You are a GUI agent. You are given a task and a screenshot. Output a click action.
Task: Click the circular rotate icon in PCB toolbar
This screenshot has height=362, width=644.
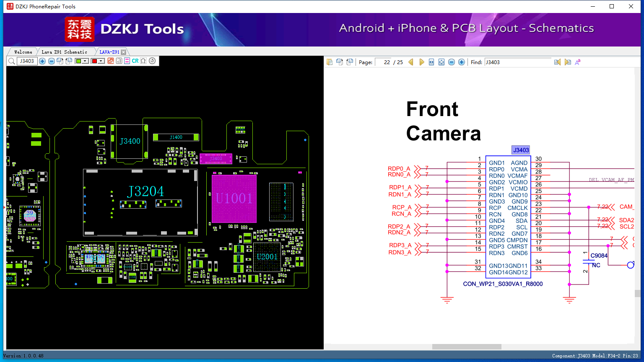point(152,61)
